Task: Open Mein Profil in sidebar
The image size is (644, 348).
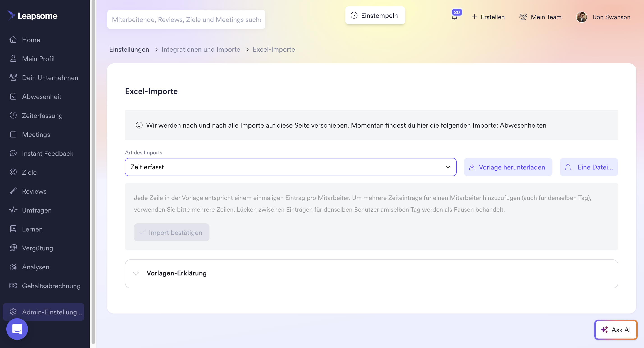Action: click(44, 59)
